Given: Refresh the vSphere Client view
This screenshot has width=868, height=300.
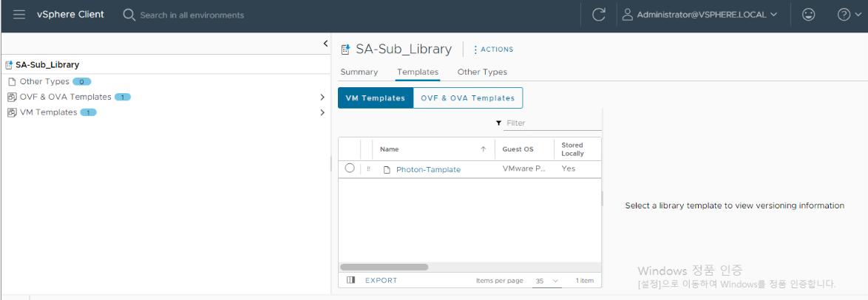Looking at the screenshot, I should (598, 15).
